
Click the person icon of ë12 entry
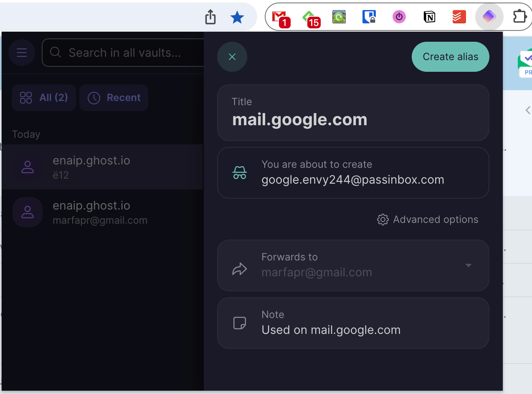(28, 167)
